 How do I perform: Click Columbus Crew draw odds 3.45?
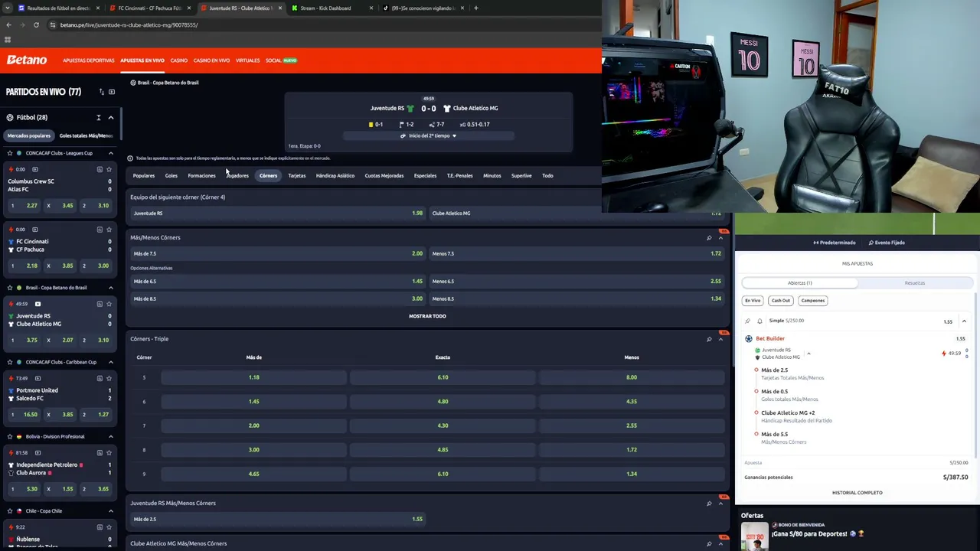60,205
